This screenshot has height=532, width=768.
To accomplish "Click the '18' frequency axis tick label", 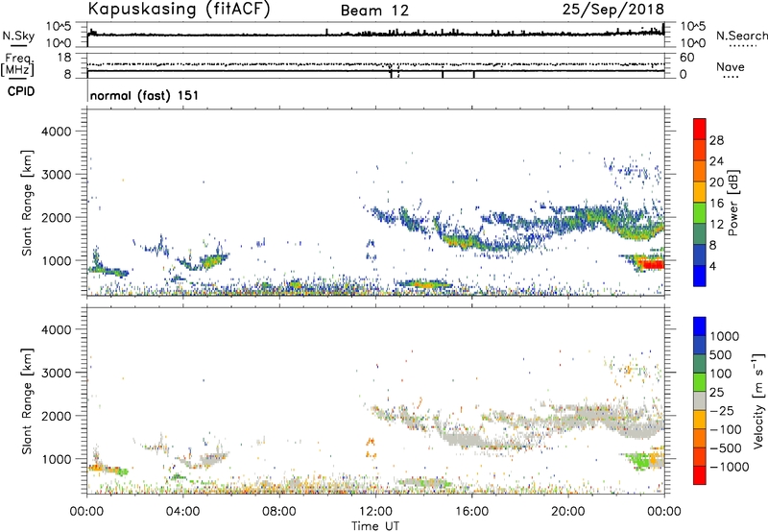I will [63, 58].
